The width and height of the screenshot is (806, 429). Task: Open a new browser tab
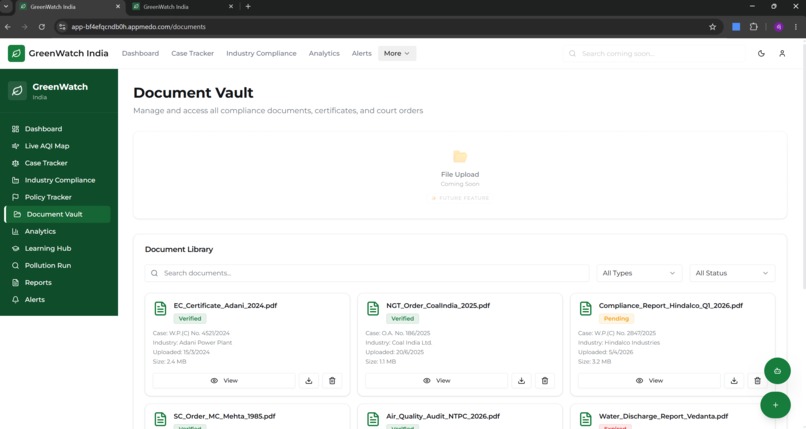pyautogui.click(x=248, y=7)
